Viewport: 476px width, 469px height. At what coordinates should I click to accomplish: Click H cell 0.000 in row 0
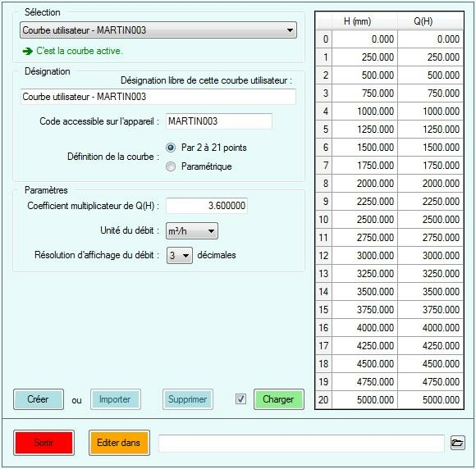[x=365, y=39]
